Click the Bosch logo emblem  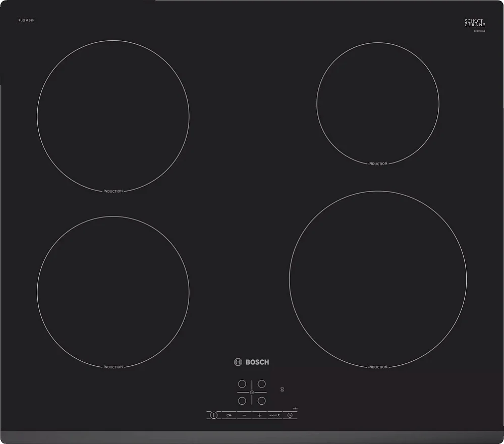pyautogui.click(x=238, y=362)
